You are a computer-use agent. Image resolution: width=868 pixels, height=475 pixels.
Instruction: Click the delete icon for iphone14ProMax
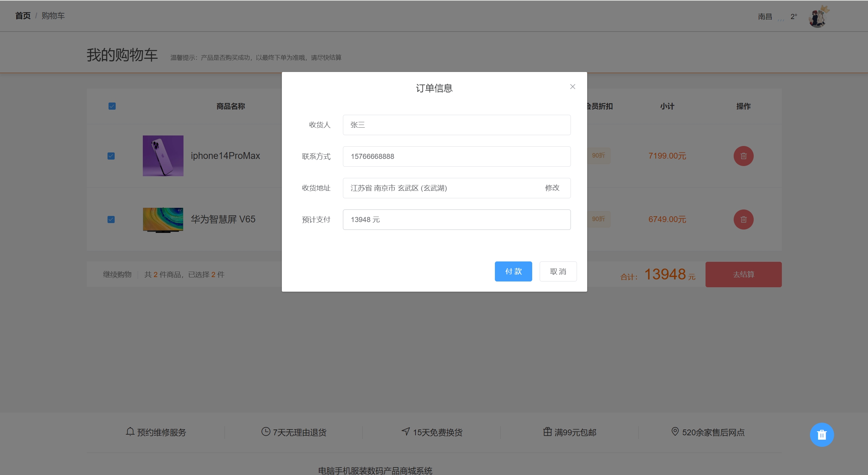(743, 156)
